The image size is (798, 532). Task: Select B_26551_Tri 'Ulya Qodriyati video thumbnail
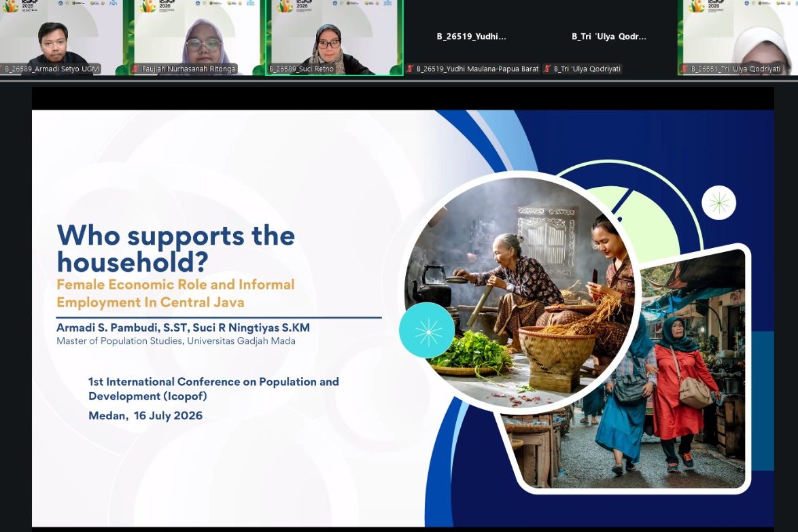pyautogui.click(x=738, y=37)
